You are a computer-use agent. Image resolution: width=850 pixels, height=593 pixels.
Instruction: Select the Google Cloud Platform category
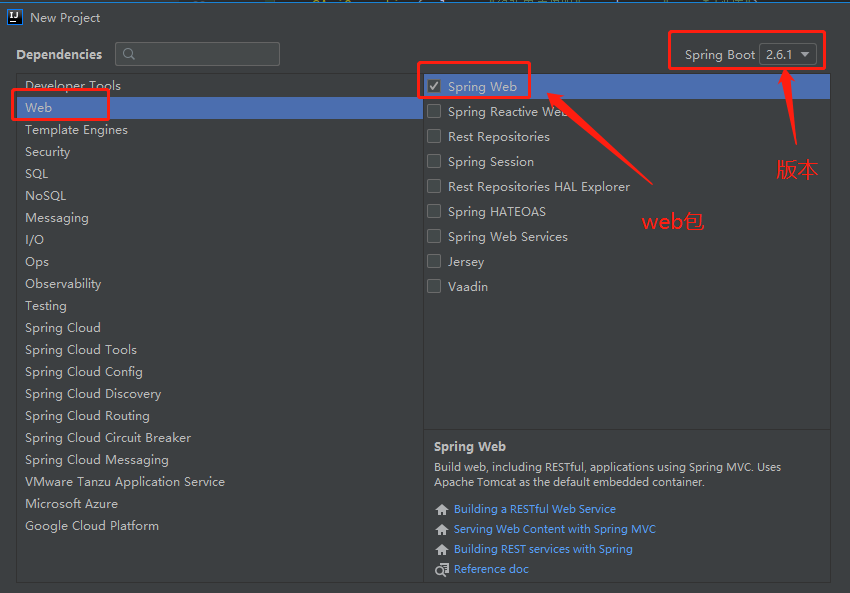[x=220, y=526]
